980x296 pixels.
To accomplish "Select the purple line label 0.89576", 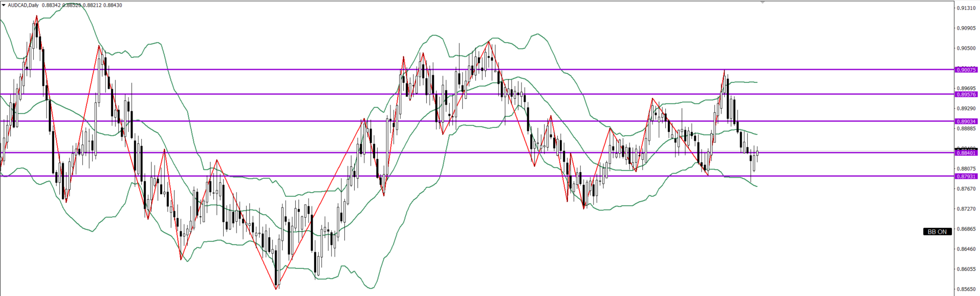I will coord(966,94).
